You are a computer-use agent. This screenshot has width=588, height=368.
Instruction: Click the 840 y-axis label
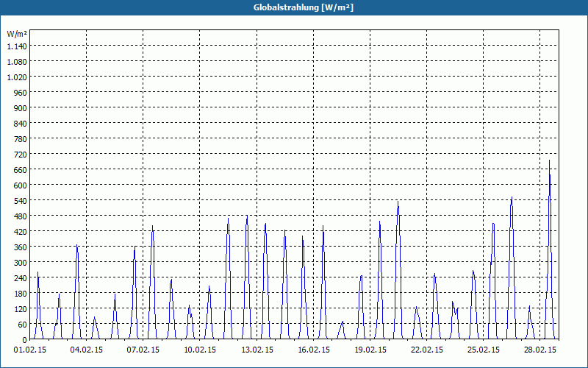tap(21, 124)
